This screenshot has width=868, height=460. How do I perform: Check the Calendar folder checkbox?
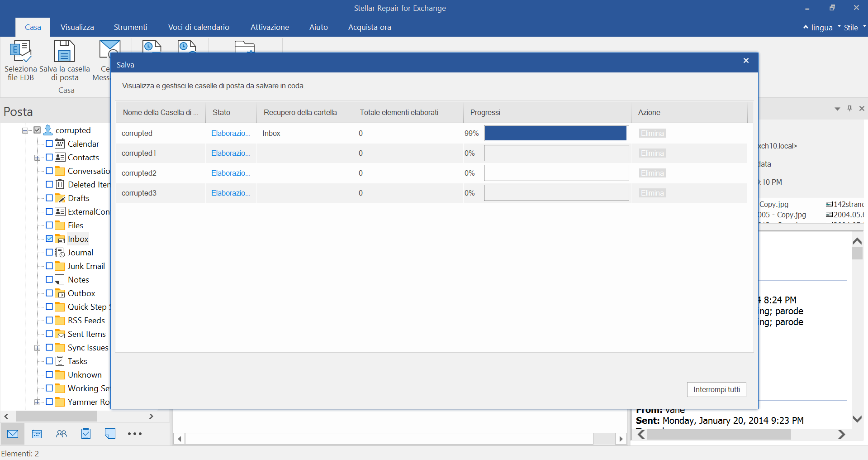(49, 144)
